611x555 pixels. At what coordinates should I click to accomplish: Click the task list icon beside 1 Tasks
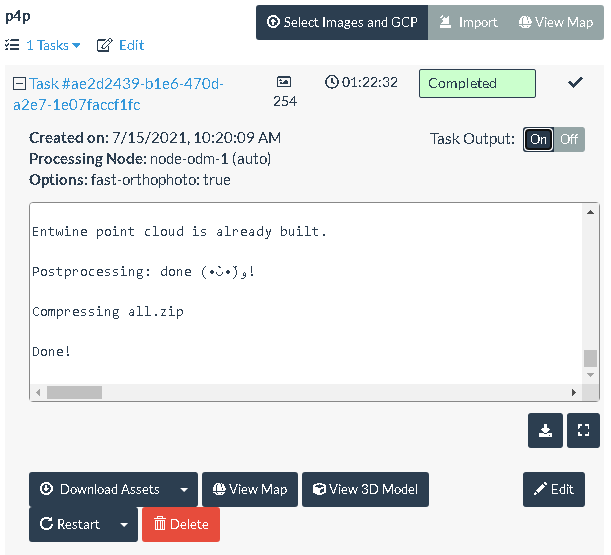[x=12, y=45]
